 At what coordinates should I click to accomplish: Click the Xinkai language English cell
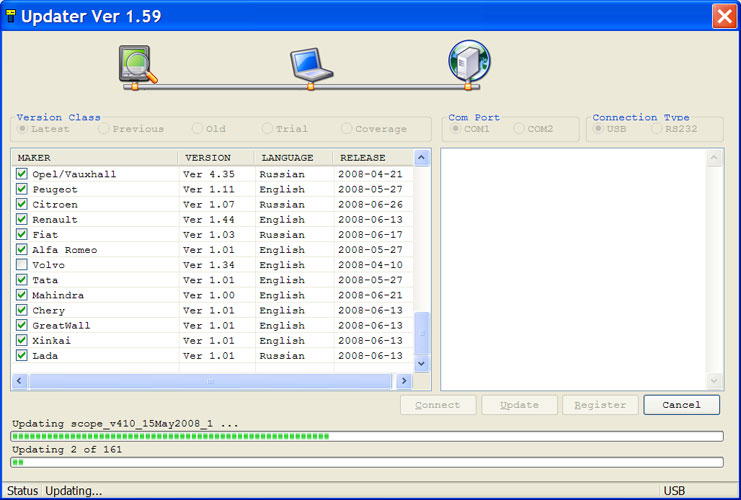(x=282, y=340)
